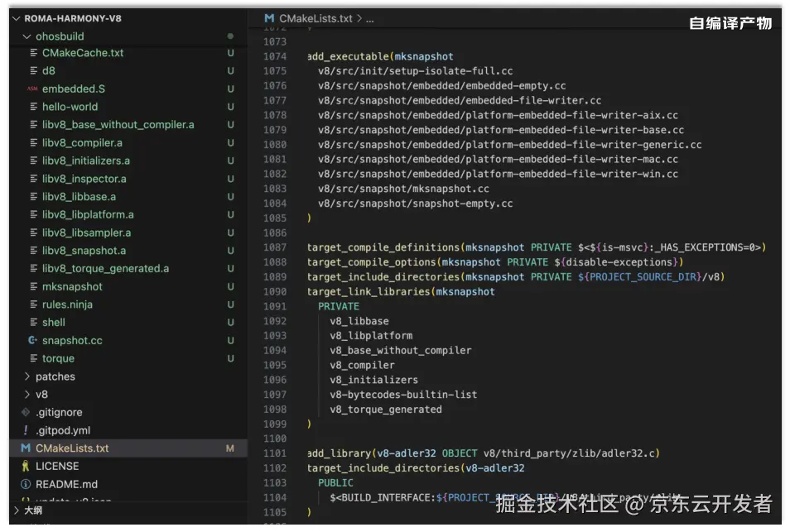The width and height of the screenshot is (790, 532).
Task: Collapse the ohosbuild folder chevron
Action: [x=26, y=36]
